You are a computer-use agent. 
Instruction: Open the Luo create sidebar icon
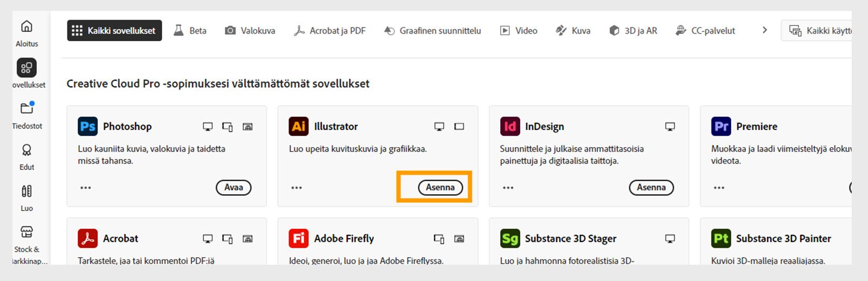[x=27, y=191]
